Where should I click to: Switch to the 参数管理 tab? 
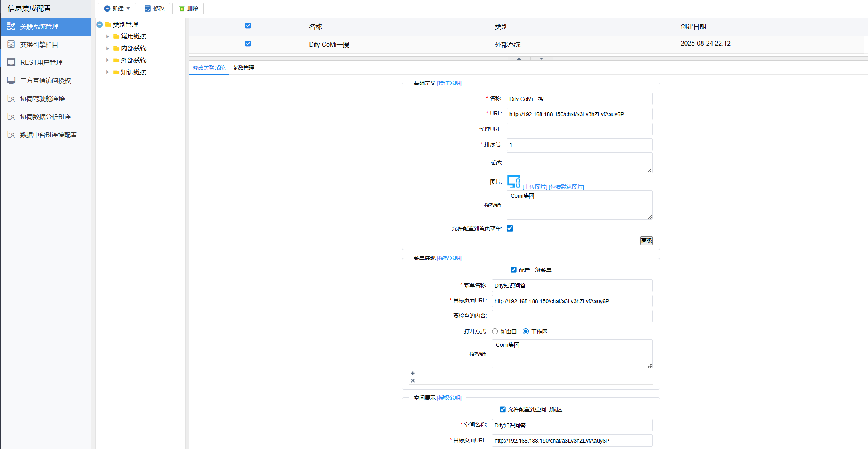[243, 68]
